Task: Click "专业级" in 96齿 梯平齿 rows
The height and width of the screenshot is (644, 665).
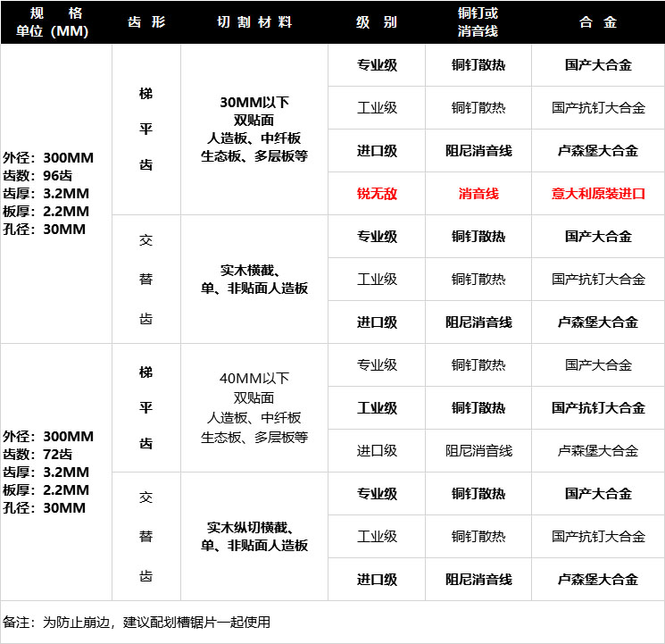Action: 377,65
